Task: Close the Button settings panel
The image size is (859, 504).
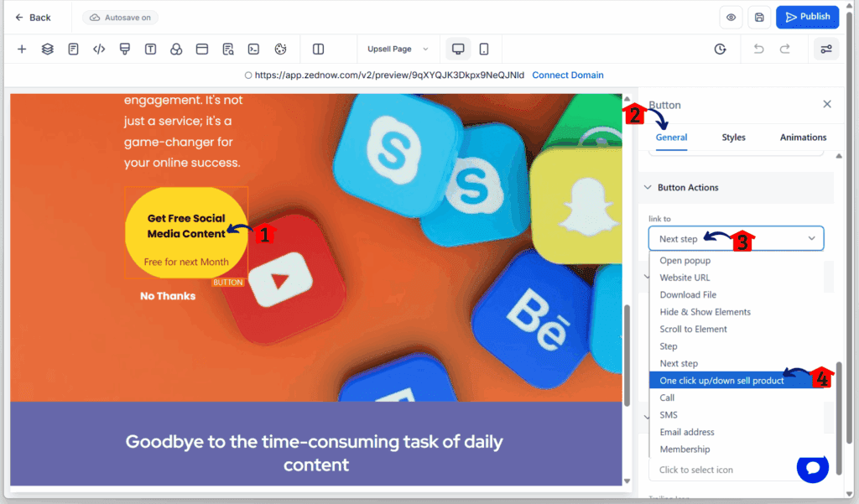Action: [827, 104]
